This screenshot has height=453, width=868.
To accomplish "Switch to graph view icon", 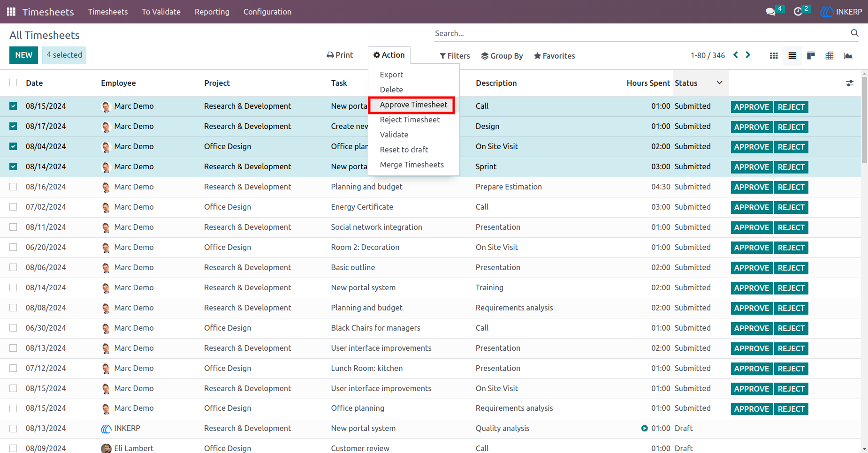I will pos(848,56).
